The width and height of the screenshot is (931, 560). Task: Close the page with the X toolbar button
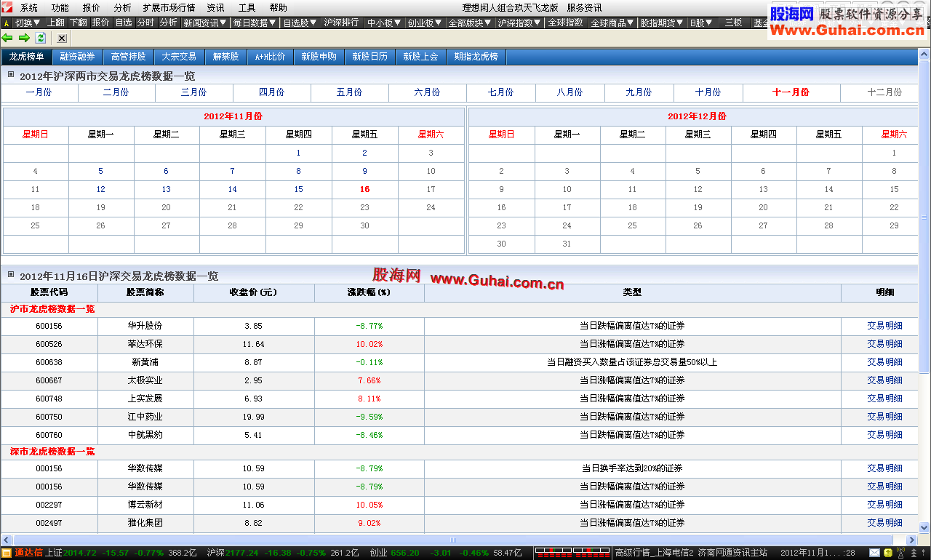click(61, 38)
